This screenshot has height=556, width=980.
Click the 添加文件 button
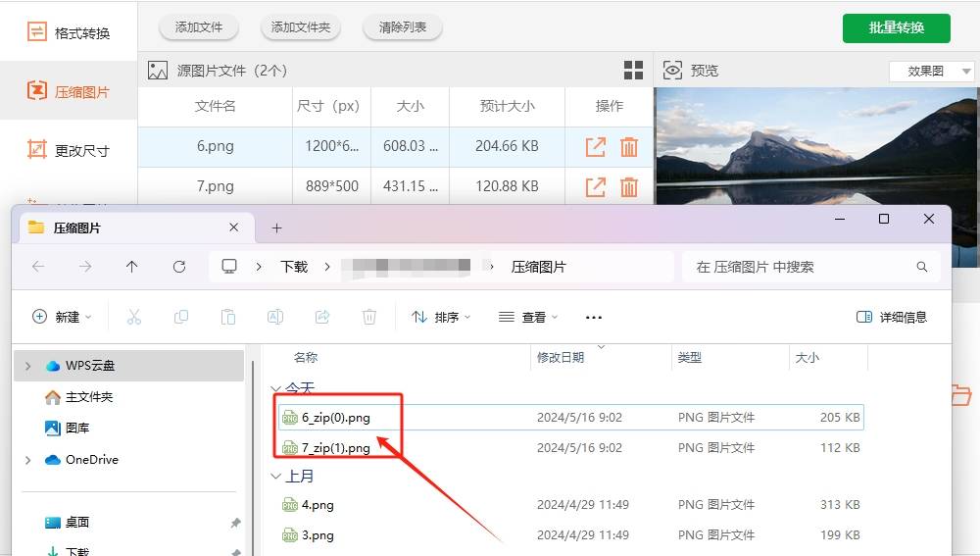(x=199, y=27)
